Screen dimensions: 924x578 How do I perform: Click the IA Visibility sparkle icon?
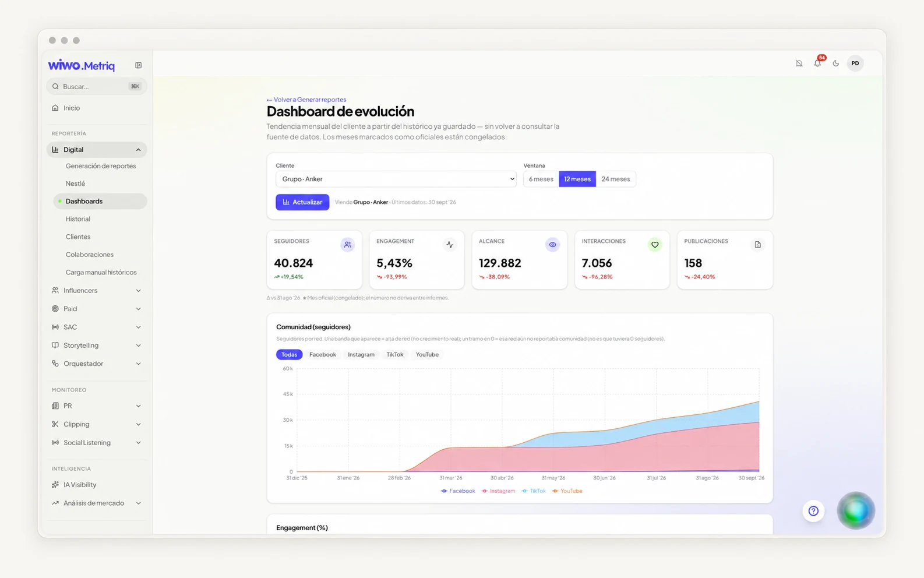click(55, 485)
